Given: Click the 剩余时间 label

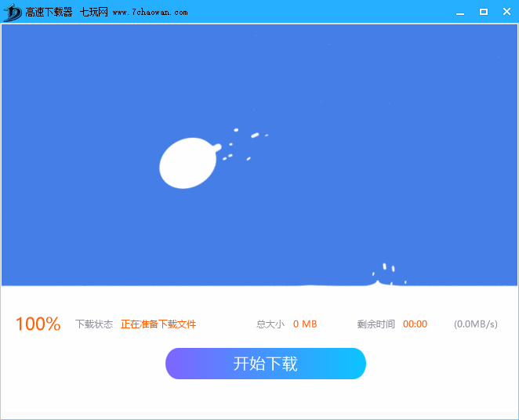Looking at the screenshot, I should click(376, 324).
